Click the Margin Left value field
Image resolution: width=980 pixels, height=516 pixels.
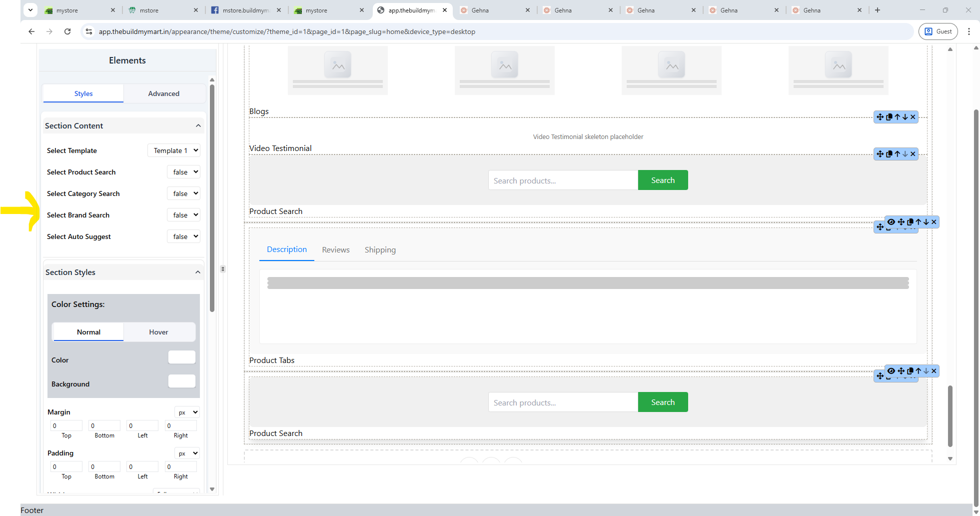tap(142, 425)
